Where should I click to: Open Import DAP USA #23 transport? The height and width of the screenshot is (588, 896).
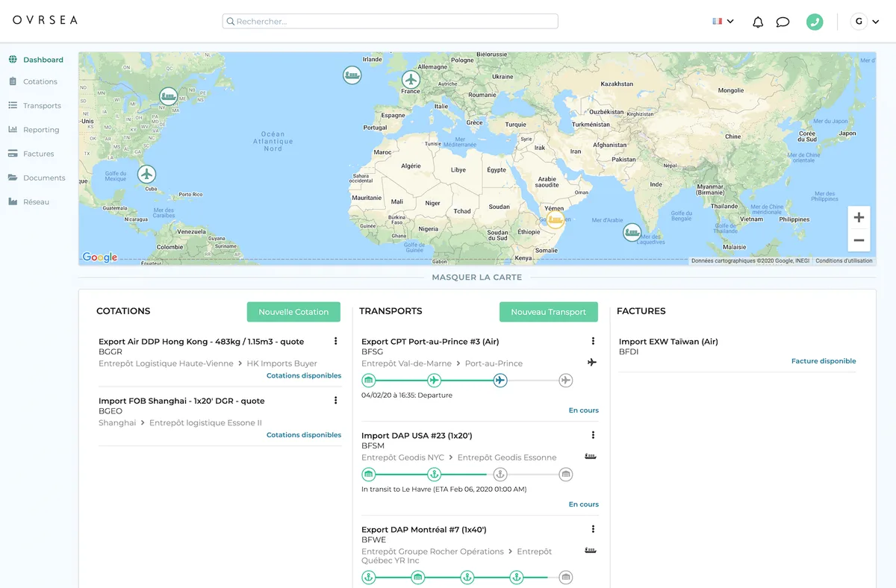pos(417,436)
